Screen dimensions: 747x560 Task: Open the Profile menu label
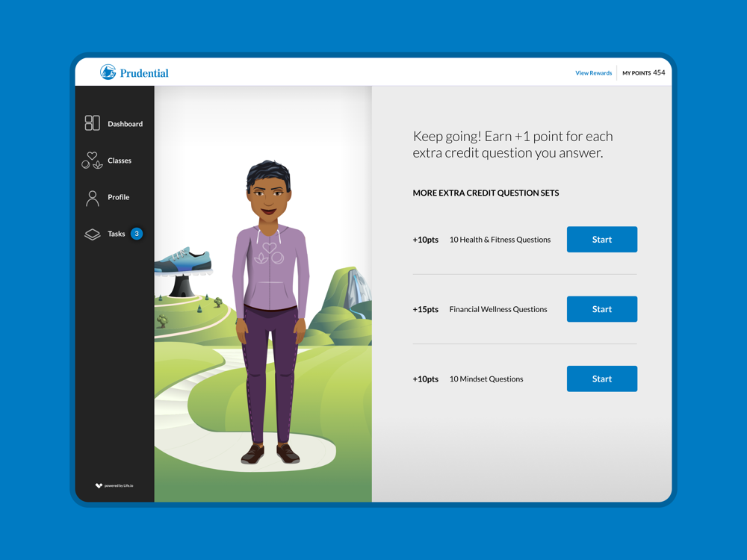118,197
